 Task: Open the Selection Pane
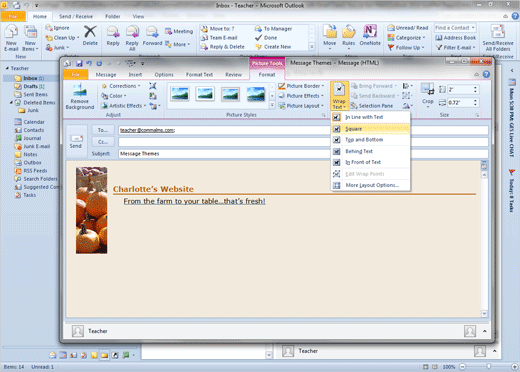coord(372,106)
